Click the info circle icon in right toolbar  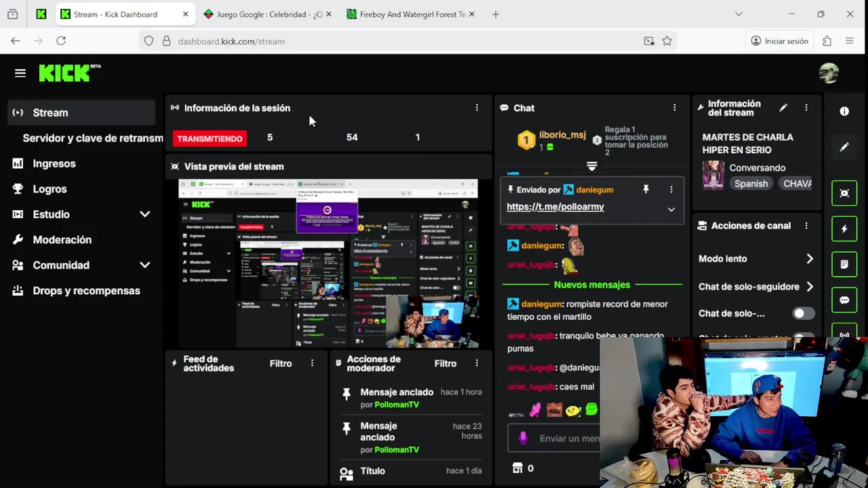[x=844, y=111]
